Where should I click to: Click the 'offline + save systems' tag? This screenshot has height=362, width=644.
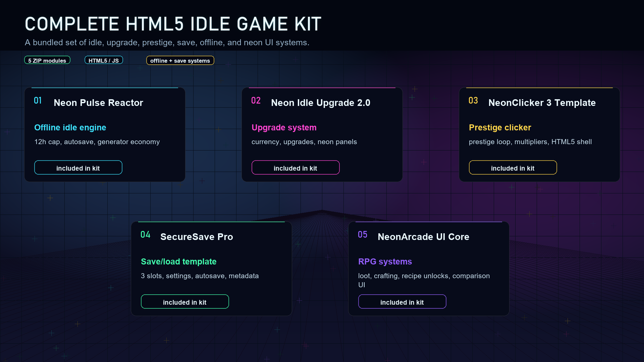tap(180, 60)
